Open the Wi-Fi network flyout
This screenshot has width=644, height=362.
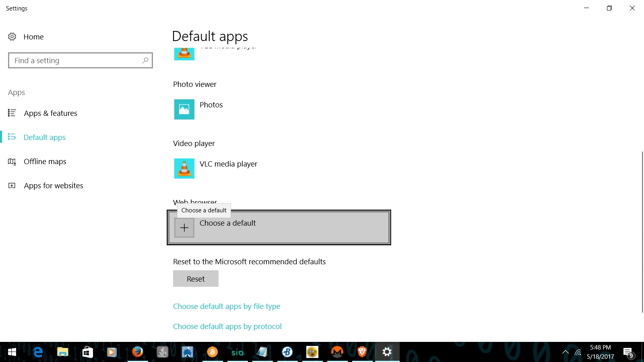(578, 352)
